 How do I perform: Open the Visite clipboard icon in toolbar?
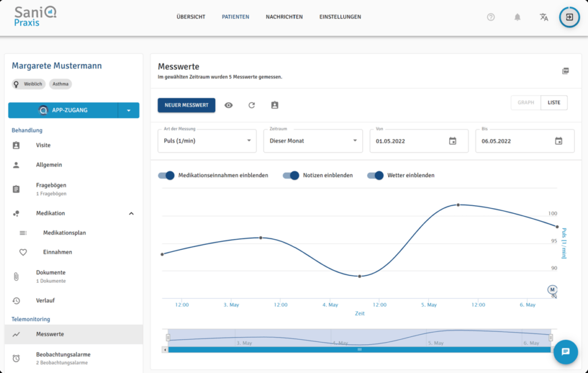tap(274, 105)
